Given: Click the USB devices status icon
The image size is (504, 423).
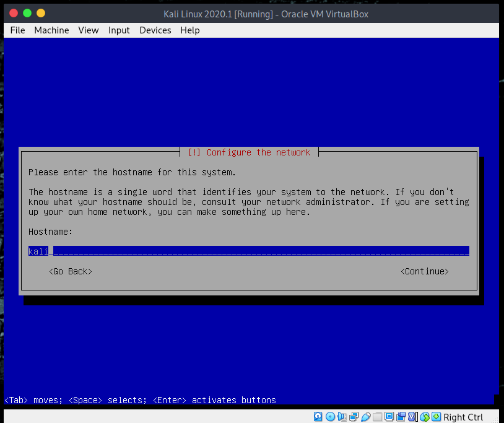Looking at the screenshot, I should (x=366, y=417).
